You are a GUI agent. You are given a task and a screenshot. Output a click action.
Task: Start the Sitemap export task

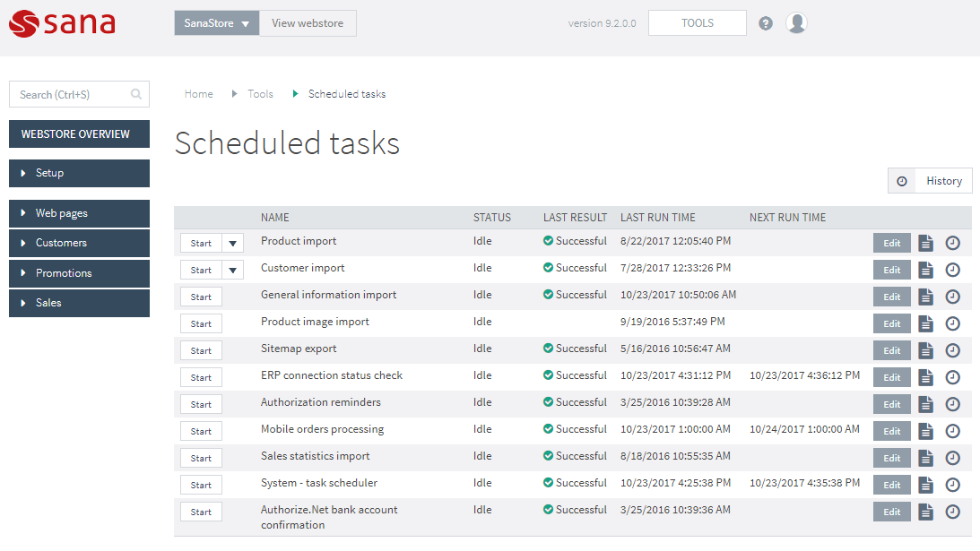(x=201, y=349)
